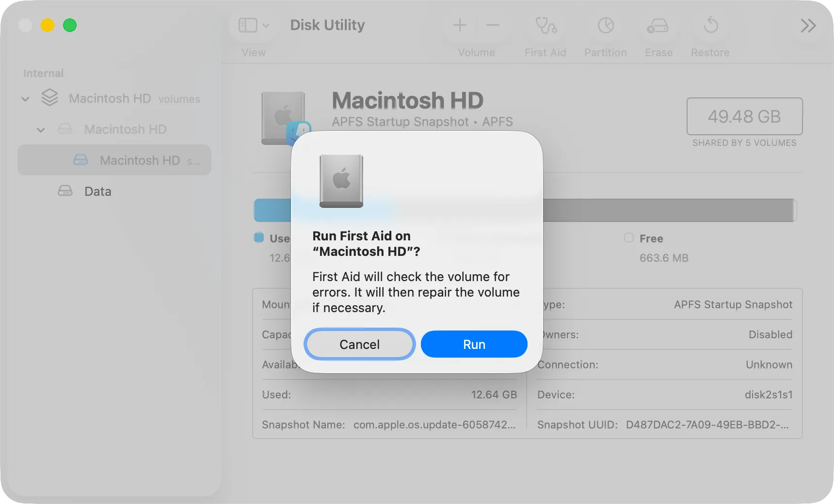Screen dimensions: 834x504
Task: Click the Run button in the dialog
Action: (474, 344)
